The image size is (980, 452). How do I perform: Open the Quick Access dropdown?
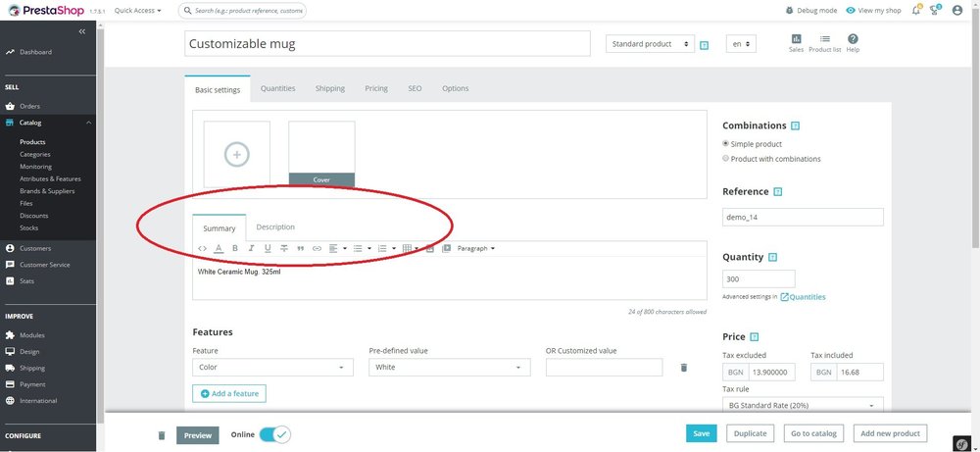(137, 11)
